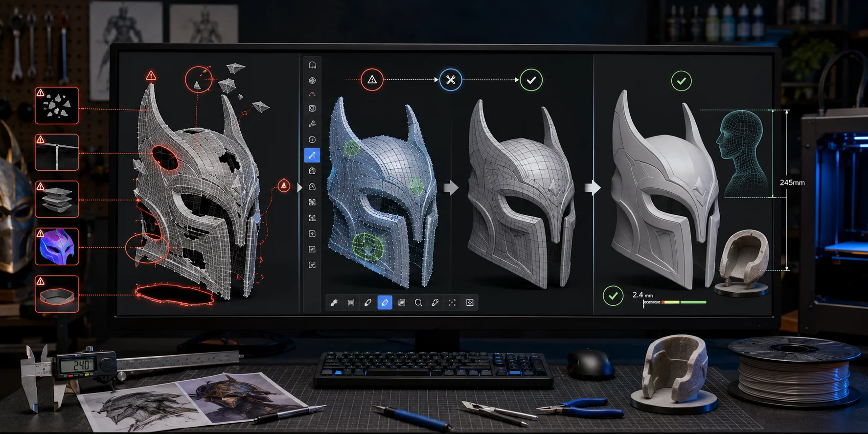Activate the mirror symmetry tool icon
The image size is (868, 434).
tap(312, 202)
